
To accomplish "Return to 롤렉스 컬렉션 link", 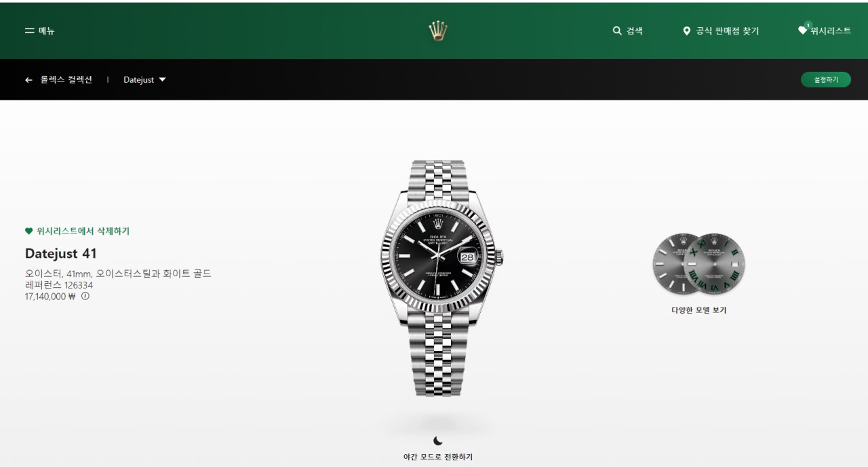I will (x=66, y=79).
